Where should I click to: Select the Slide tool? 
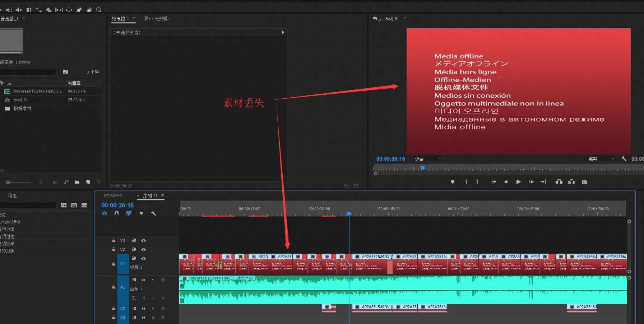pos(69,10)
